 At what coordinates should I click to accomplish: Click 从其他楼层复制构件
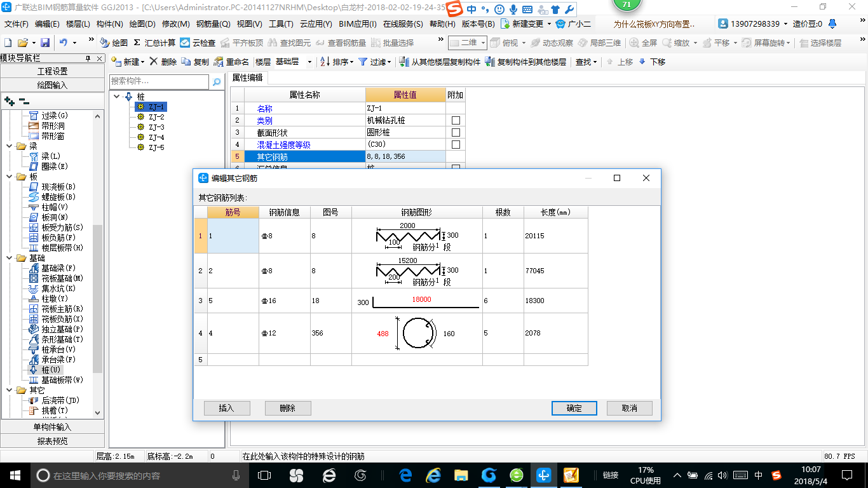440,62
